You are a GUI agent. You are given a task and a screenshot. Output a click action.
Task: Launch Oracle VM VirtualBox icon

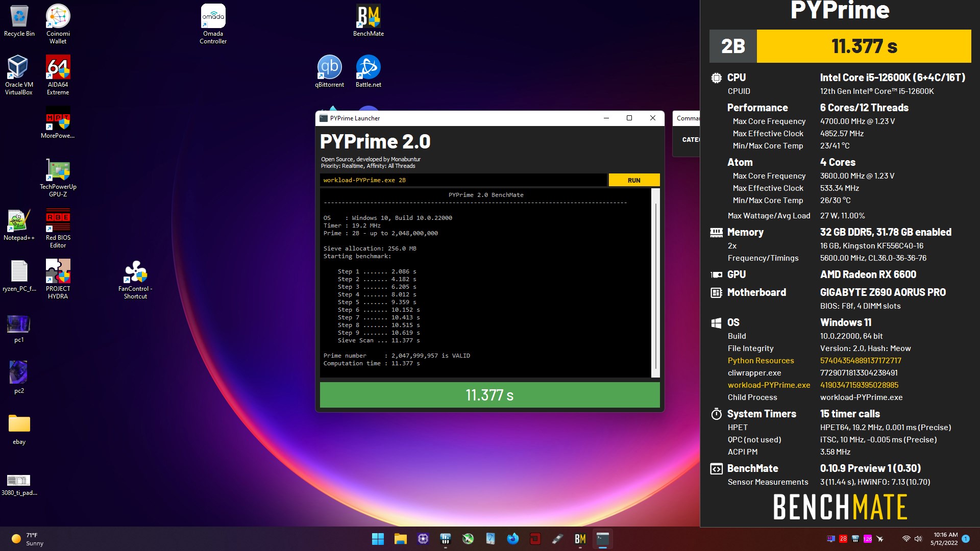(x=19, y=75)
